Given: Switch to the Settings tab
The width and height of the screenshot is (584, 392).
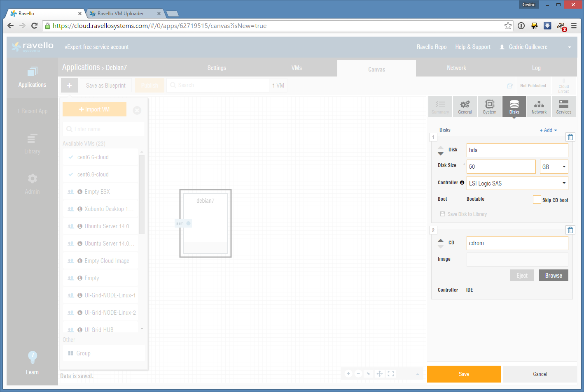Looking at the screenshot, I should click(x=217, y=68).
